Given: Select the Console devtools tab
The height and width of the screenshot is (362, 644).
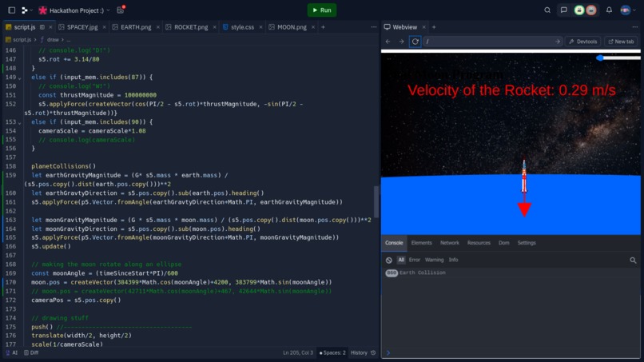Looking at the screenshot, I should pyautogui.click(x=394, y=243).
